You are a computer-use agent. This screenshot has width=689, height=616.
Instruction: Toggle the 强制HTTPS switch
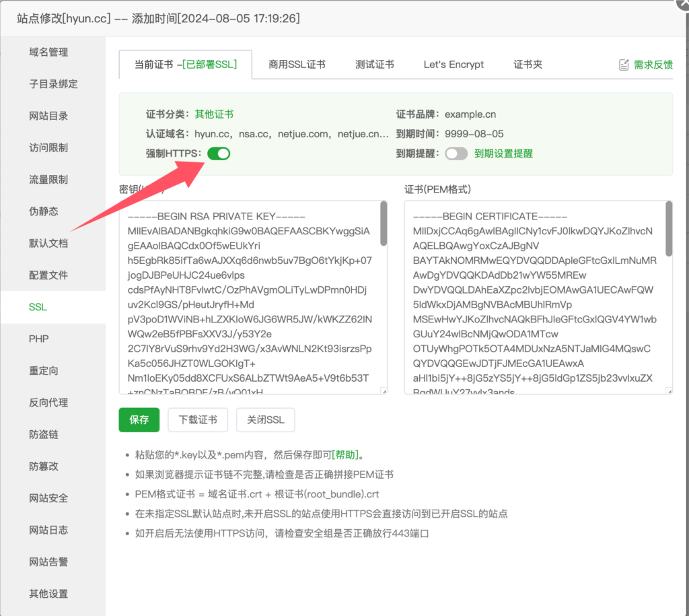pyautogui.click(x=219, y=153)
